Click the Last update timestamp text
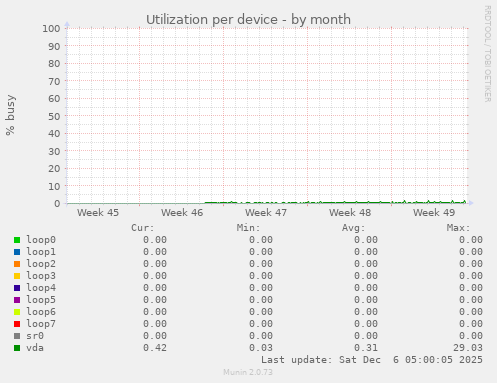Screen dimensions: 497x383 pos(372,360)
